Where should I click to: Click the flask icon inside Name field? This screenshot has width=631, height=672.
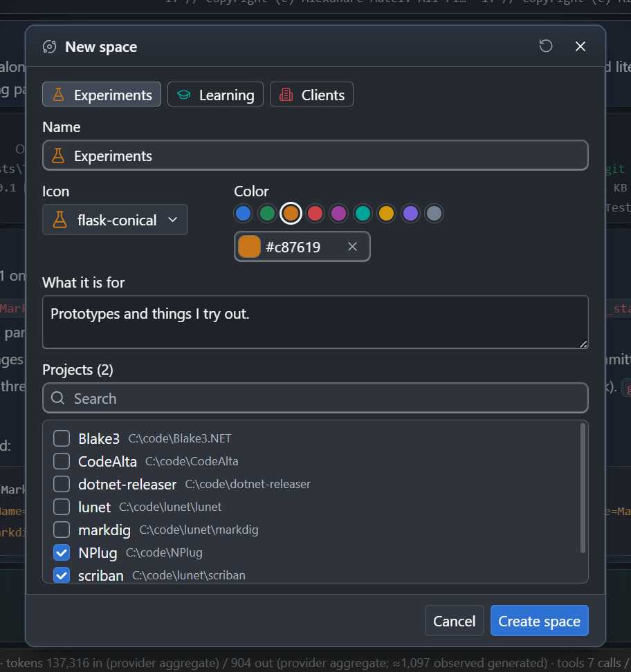58,156
